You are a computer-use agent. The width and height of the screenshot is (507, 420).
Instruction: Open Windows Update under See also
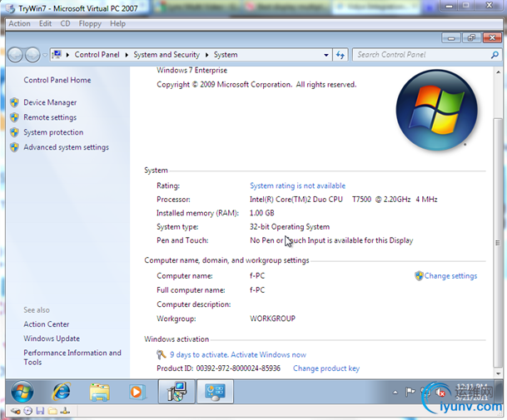tap(52, 338)
